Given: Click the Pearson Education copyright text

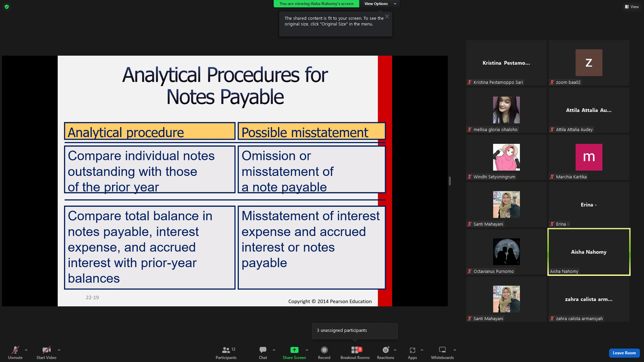Looking at the screenshot, I should [x=330, y=301].
